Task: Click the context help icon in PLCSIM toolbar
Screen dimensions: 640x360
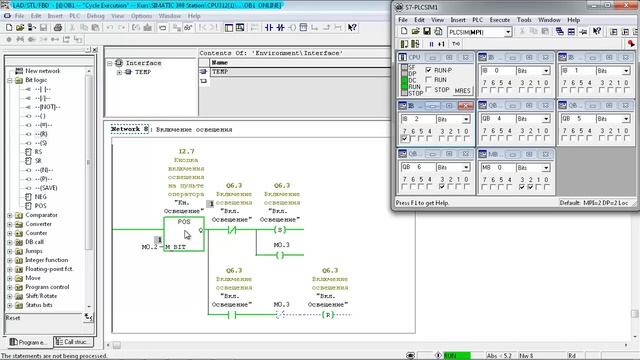Action: pyautogui.click(x=597, y=31)
